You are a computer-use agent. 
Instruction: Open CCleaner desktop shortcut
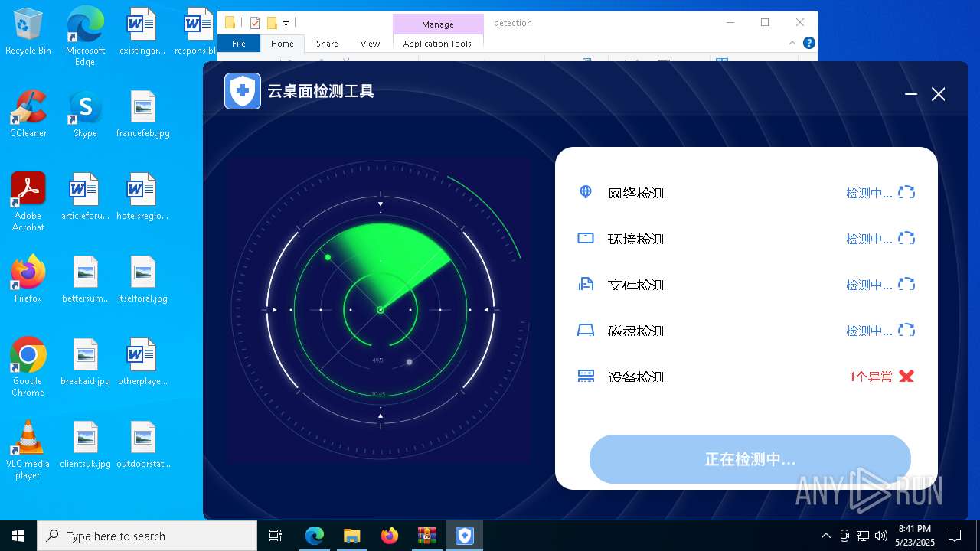[28, 114]
